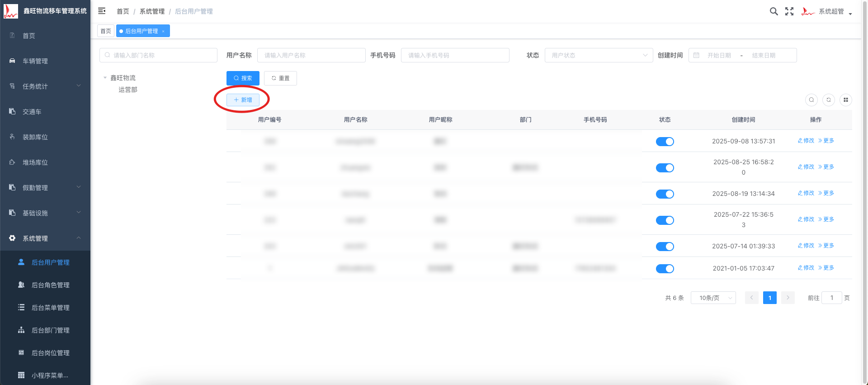
Task: Open 车辆管理 in the sidebar
Action: pos(45,61)
